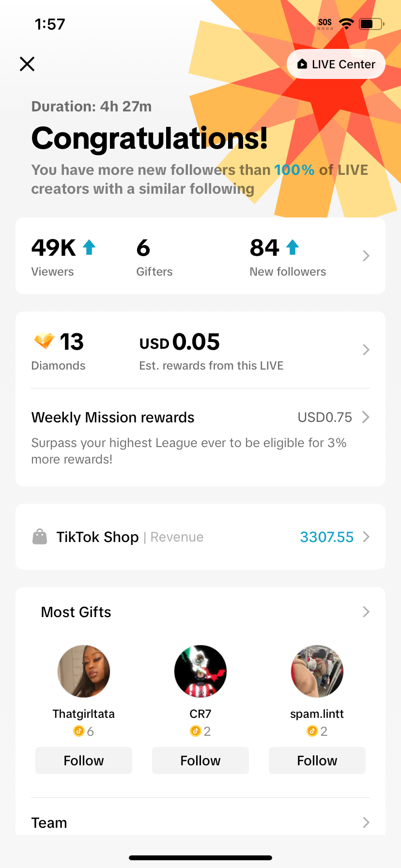The width and height of the screenshot is (401, 868).
Task: Tap the coin icon under Thatgirltata
Action: point(78,731)
